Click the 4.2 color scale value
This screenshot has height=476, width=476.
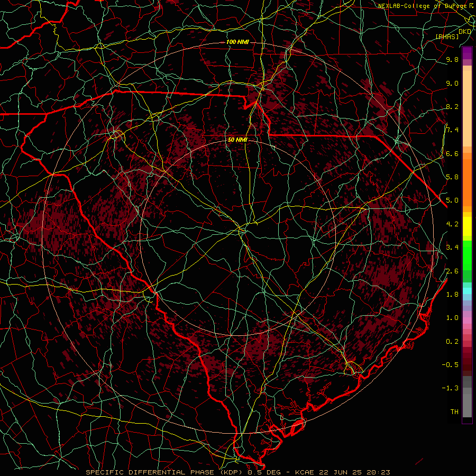(452, 224)
